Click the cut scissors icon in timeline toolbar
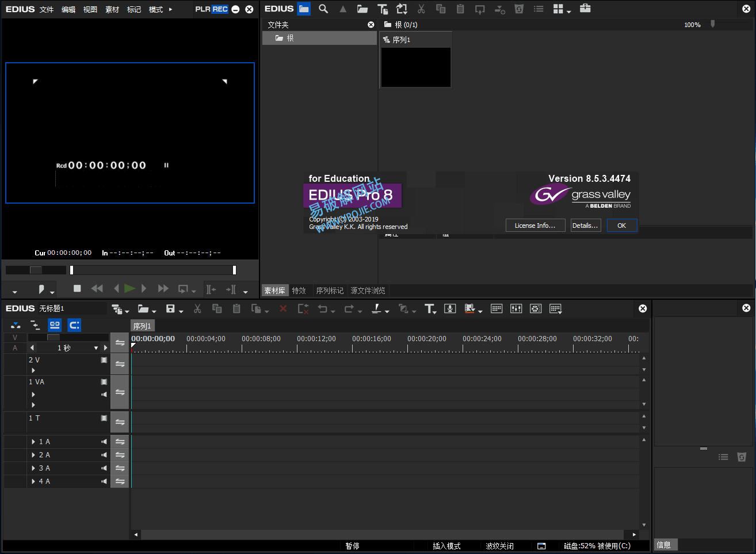 coord(197,309)
